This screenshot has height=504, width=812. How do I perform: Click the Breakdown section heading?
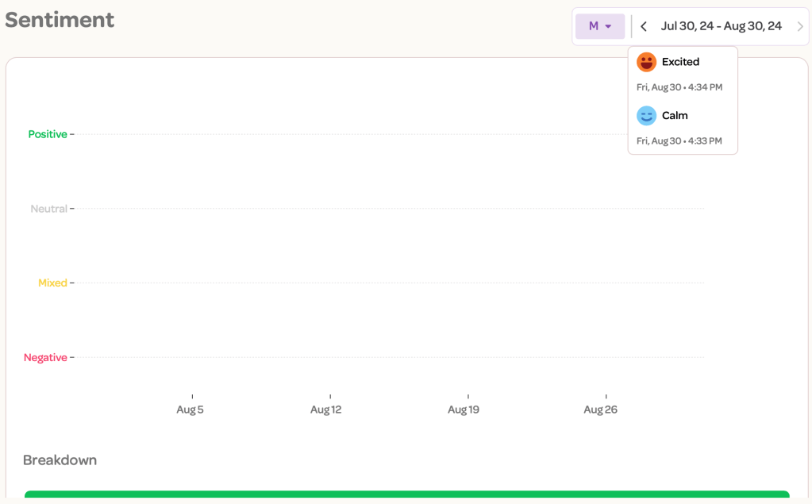click(x=60, y=460)
